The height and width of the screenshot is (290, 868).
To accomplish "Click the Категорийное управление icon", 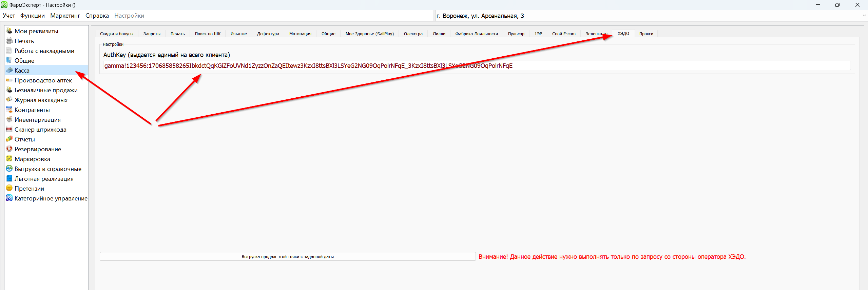I will point(9,198).
